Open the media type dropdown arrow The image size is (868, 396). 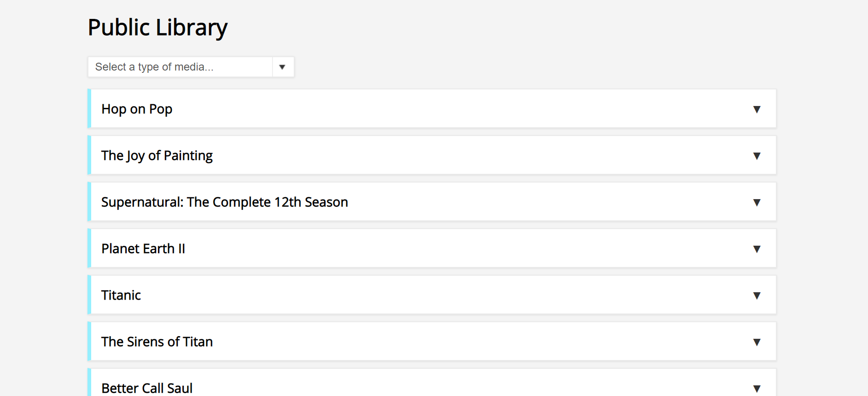pyautogui.click(x=282, y=67)
